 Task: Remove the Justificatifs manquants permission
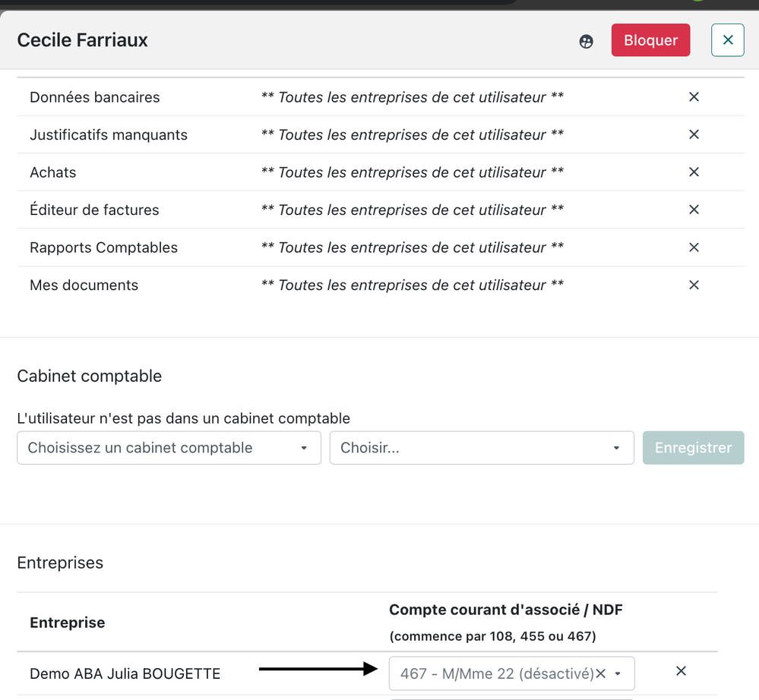pos(694,134)
